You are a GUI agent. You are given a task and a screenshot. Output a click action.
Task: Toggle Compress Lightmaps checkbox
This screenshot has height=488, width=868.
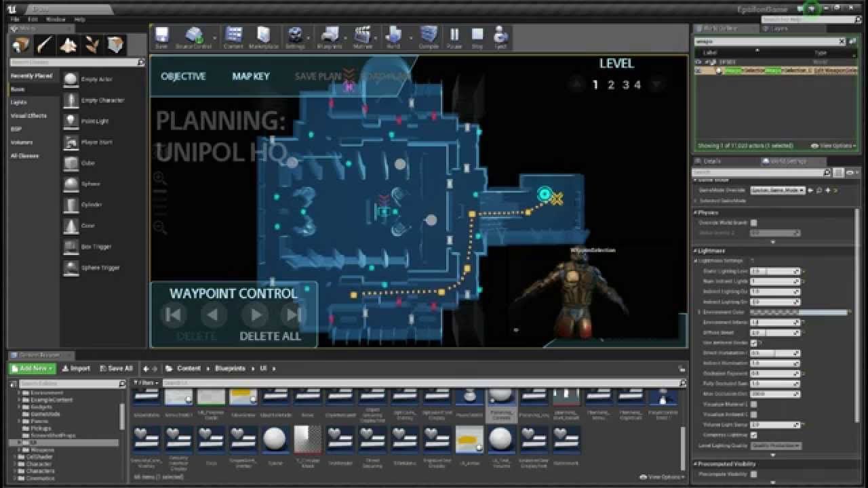[x=753, y=435]
